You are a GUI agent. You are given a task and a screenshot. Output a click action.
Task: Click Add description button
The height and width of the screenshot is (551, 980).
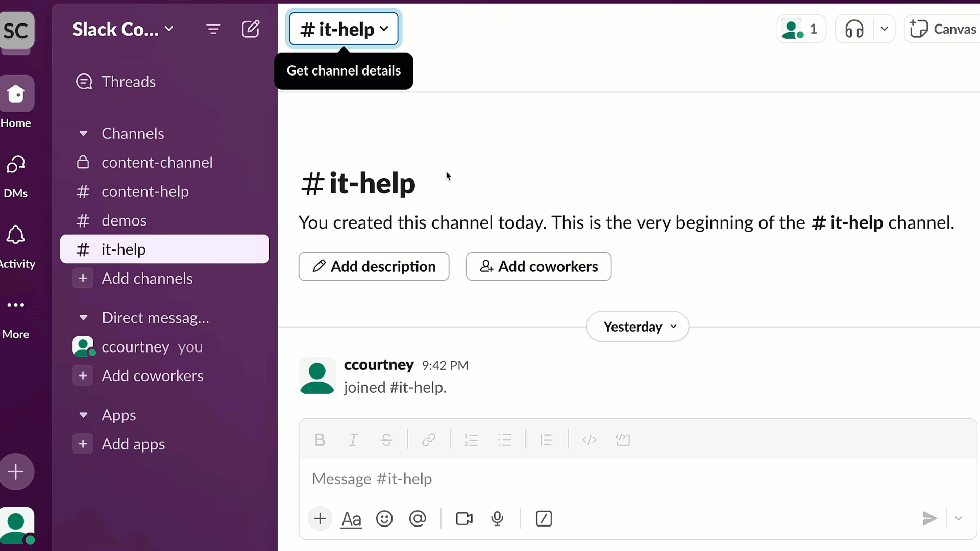(374, 266)
